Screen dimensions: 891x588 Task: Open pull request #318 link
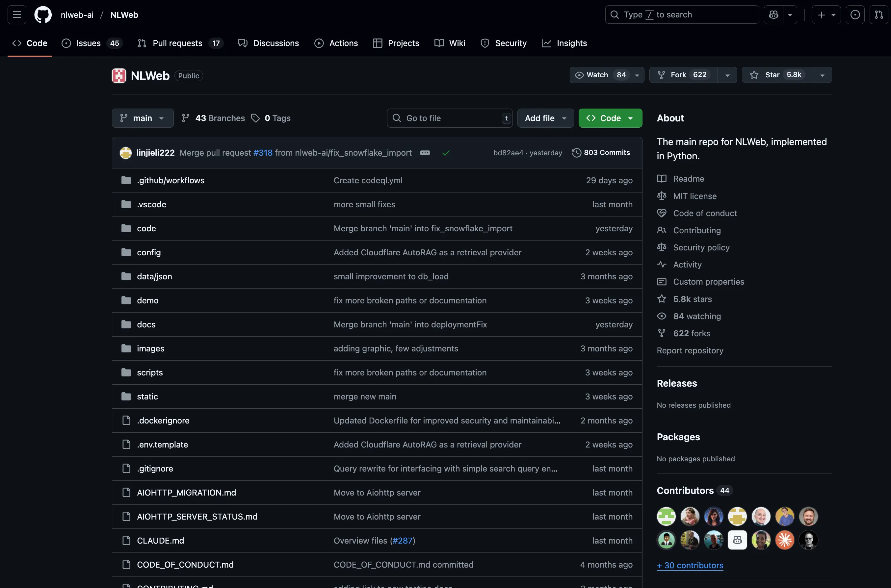click(263, 153)
